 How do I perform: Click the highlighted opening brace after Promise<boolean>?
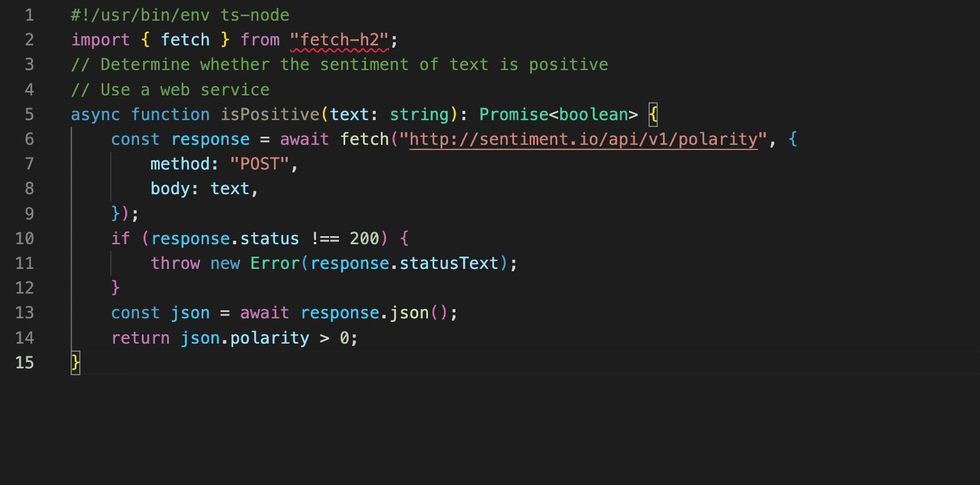(653, 114)
